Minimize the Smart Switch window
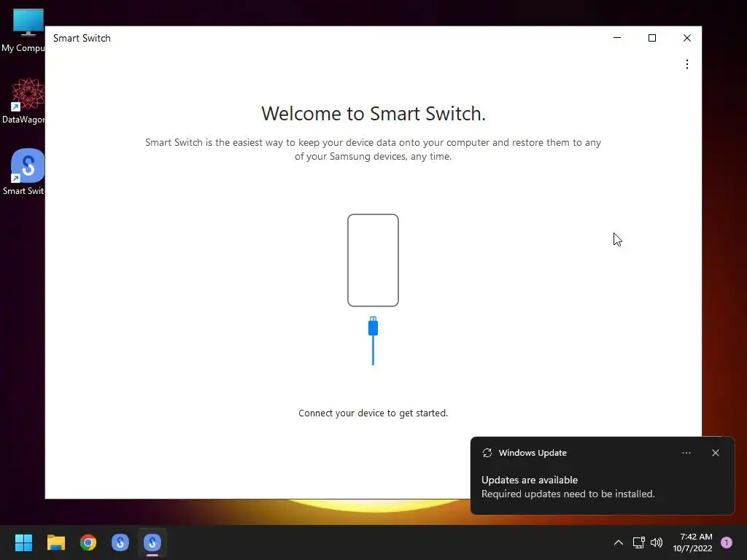 617,38
